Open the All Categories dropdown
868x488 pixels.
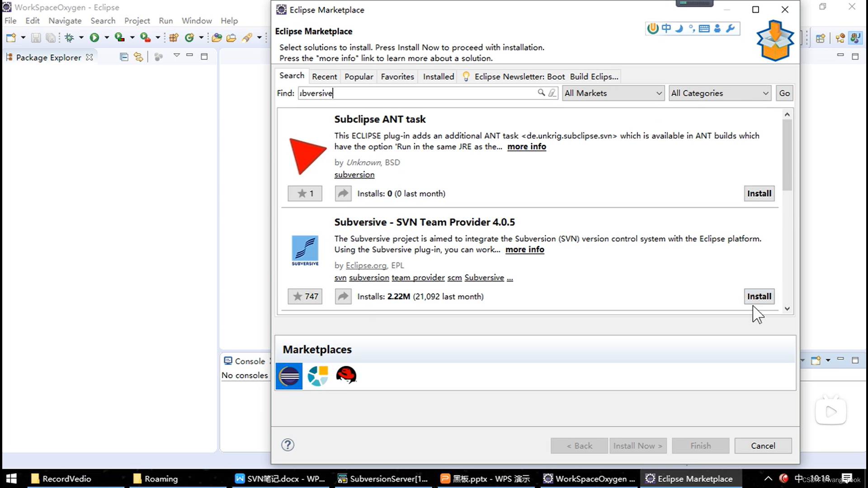tap(720, 93)
